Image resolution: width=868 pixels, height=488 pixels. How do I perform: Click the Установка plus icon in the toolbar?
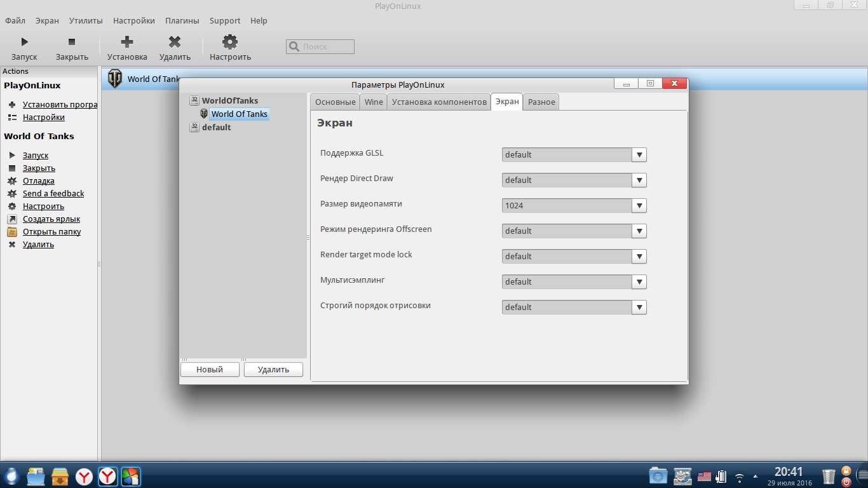127,42
